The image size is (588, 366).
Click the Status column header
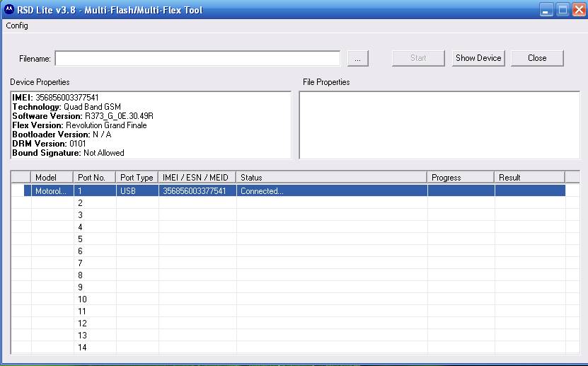click(331, 178)
